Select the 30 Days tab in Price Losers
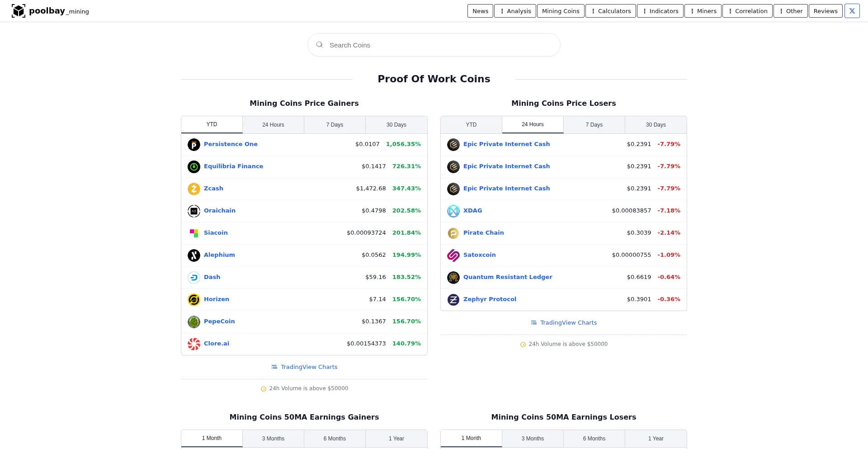 (656, 125)
